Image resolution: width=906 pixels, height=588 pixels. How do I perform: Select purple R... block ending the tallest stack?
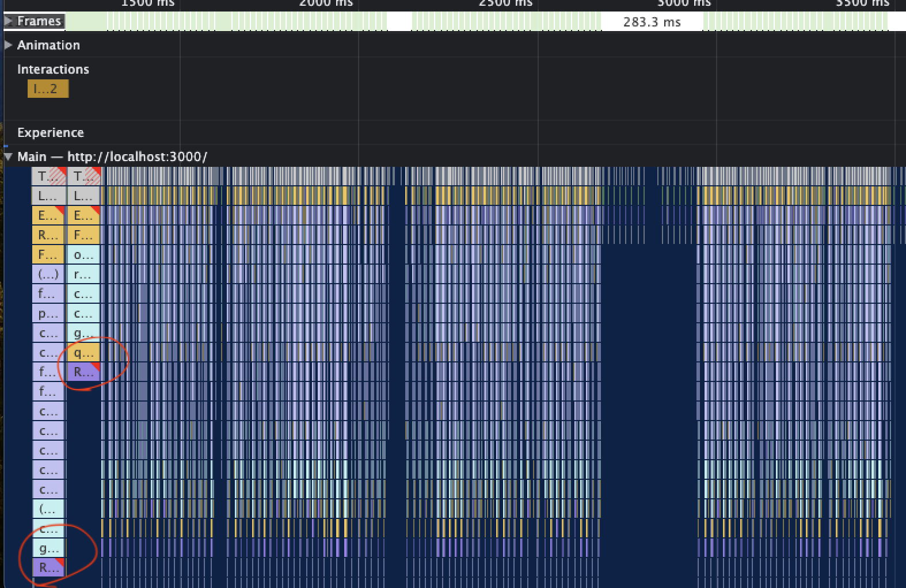tap(48, 568)
